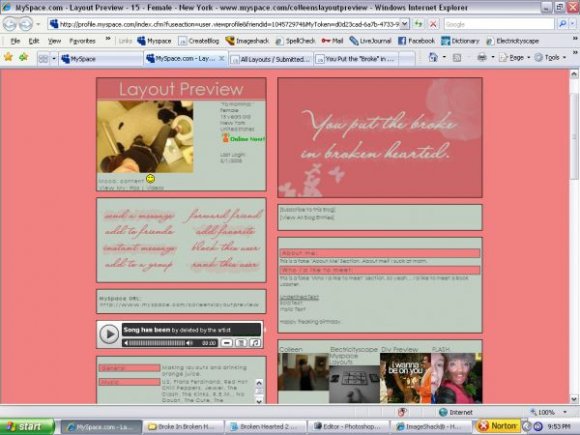Open the SpellCheck bookmark
The image size is (580, 435).
coord(295,41)
